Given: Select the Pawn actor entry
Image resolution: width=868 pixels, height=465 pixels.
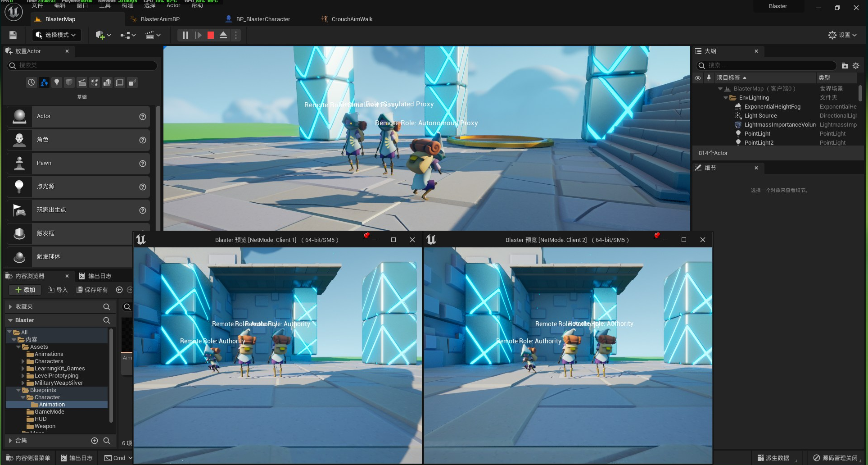Looking at the screenshot, I should [x=78, y=163].
